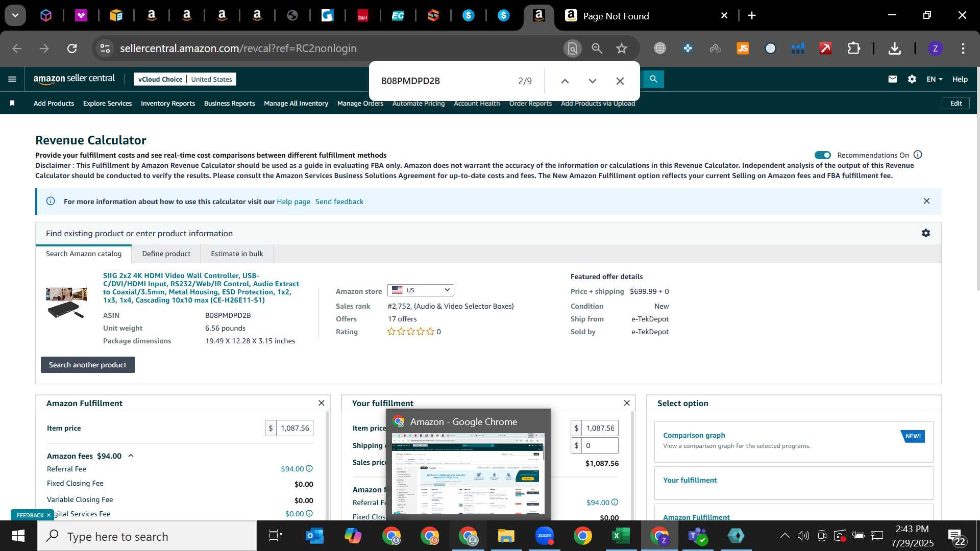Open the EN language dropdown
This screenshot has width=980, height=551.
click(935, 79)
